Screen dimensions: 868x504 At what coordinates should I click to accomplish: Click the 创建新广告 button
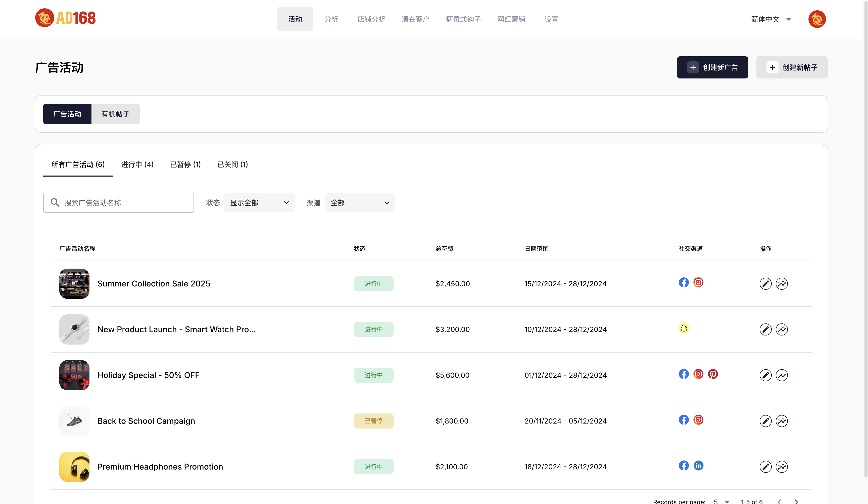tap(712, 68)
